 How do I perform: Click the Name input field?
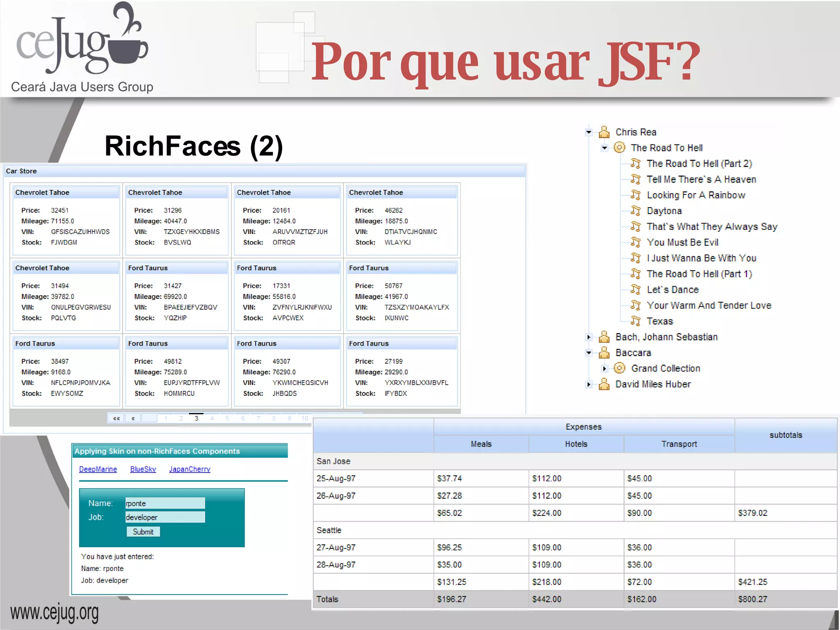point(165,503)
